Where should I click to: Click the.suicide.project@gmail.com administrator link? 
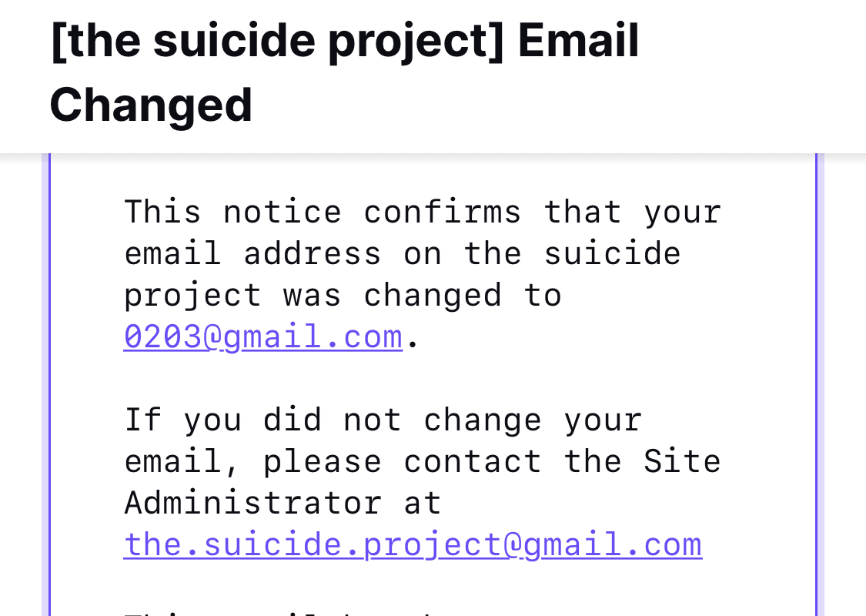pos(413,544)
